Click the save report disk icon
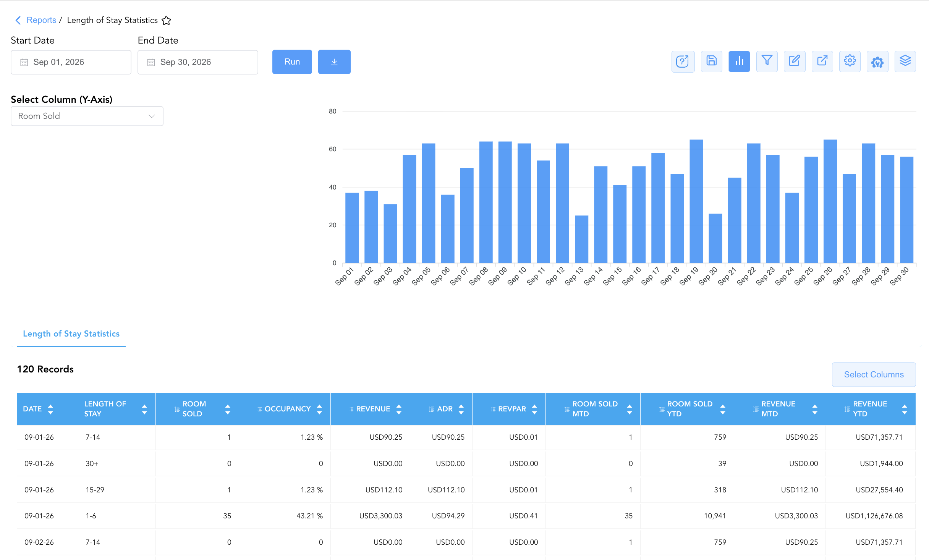 [711, 61]
